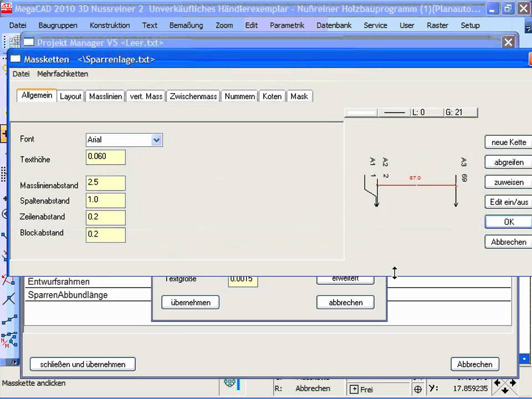Viewport: 532px width, 399px height.
Task: Close the Projekt Manager window
Action: pyautogui.click(x=508, y=42)
